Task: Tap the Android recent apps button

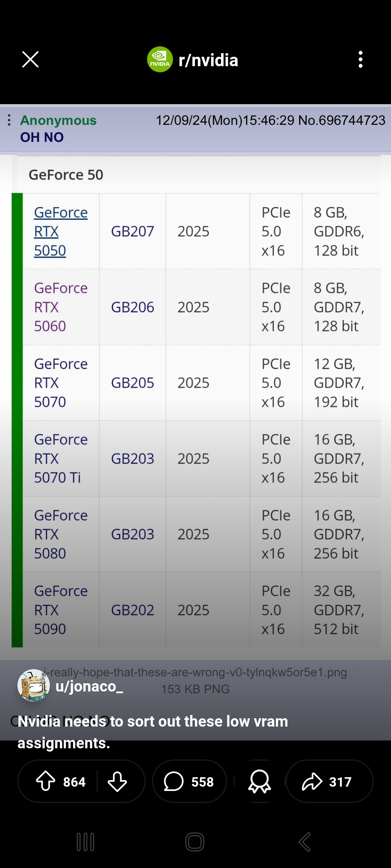Action: coord(86,842)
